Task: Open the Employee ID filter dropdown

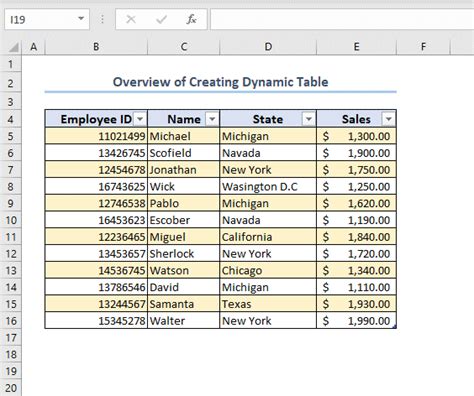Action: click(140, 119)
